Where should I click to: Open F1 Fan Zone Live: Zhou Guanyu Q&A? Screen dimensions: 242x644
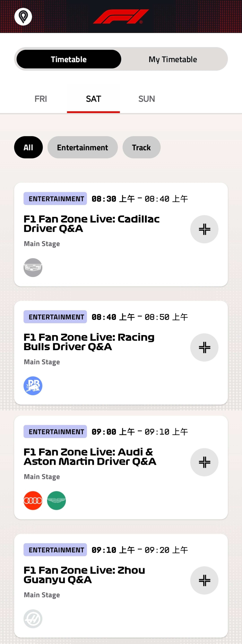point(84,575)
